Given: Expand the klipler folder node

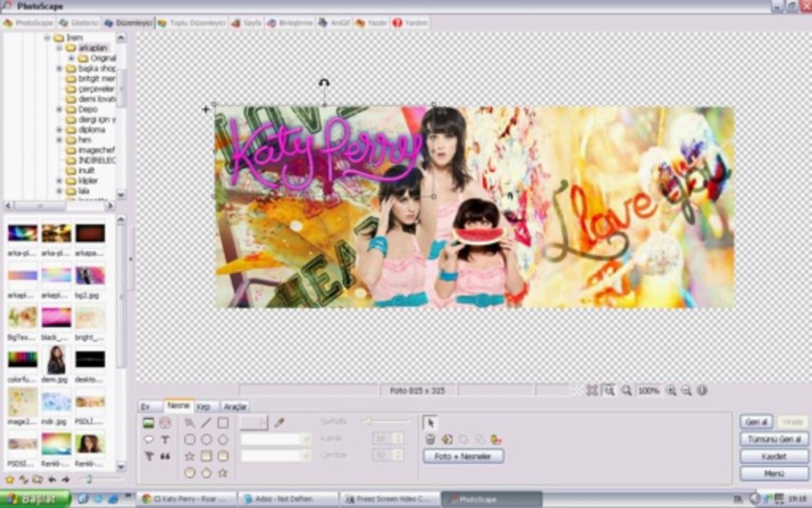Looking at the screenshot, I should click(59, 181).
